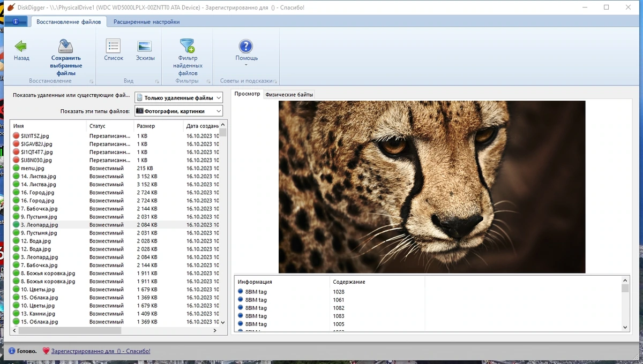The image size is (643, 364).
Task: Open Фильтр найденных файлов funnel icon
Action: tap(188, 46)
